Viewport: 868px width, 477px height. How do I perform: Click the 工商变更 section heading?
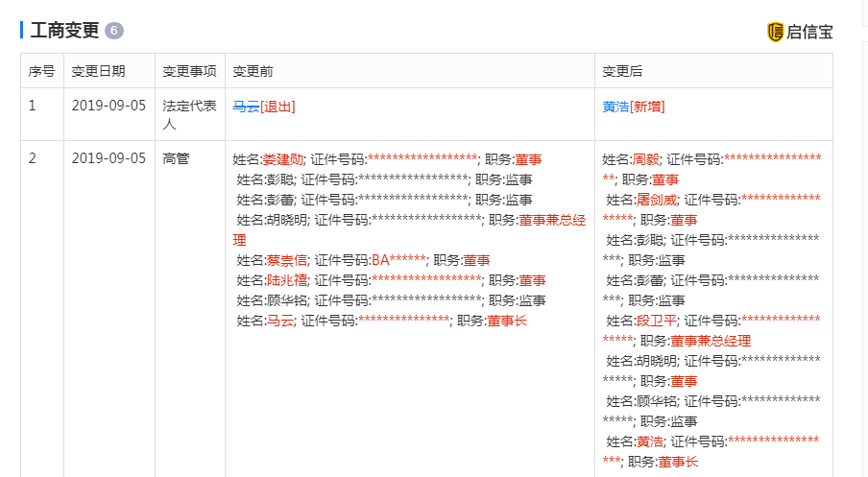64,31
